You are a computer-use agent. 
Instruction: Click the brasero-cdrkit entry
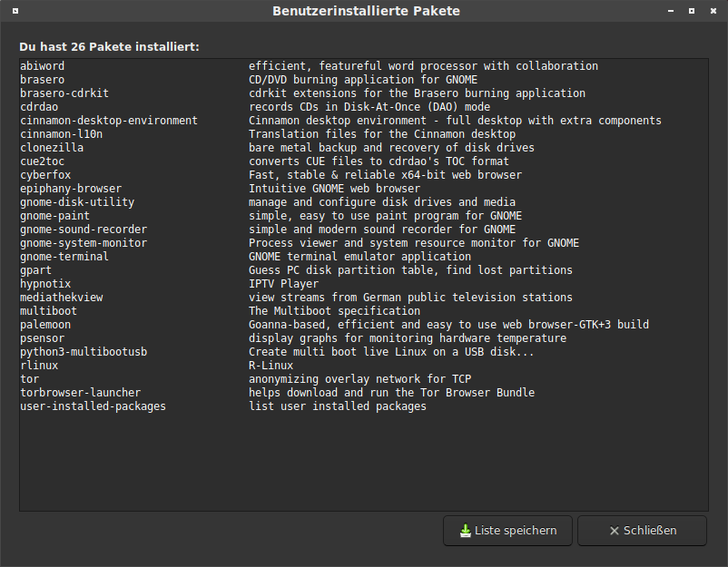[64, 93]
